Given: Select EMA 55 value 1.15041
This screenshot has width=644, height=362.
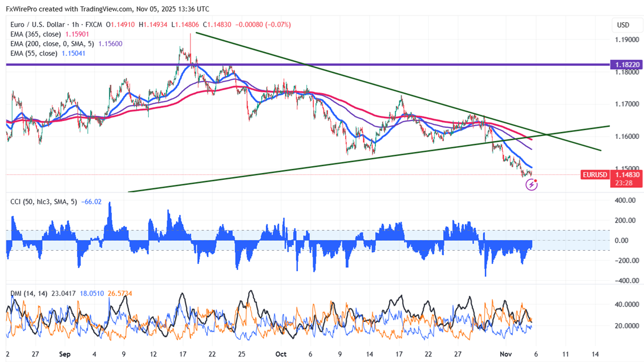Looking at the screenshot, I should click(x=74, y=53).
